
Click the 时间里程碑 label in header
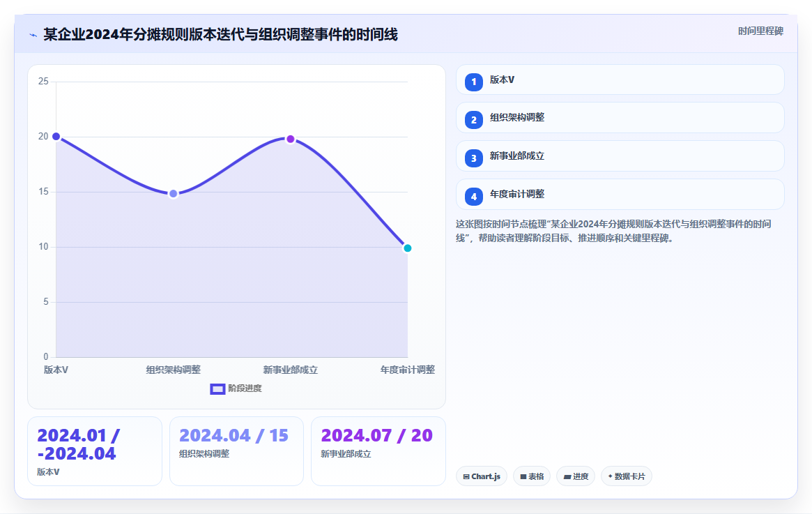tap(760, 31)
